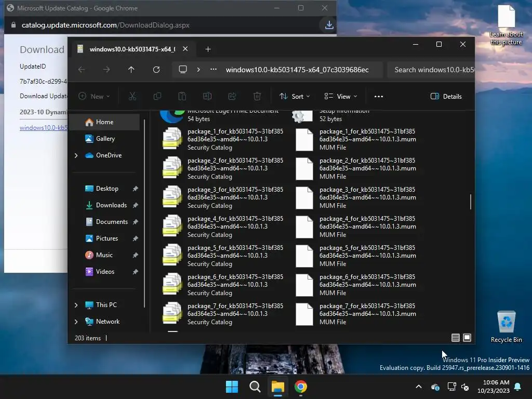Open the New dropdown menu
The height and width of the screenshot is (399, 532).
pyautogui.click(x=94, y=96)
